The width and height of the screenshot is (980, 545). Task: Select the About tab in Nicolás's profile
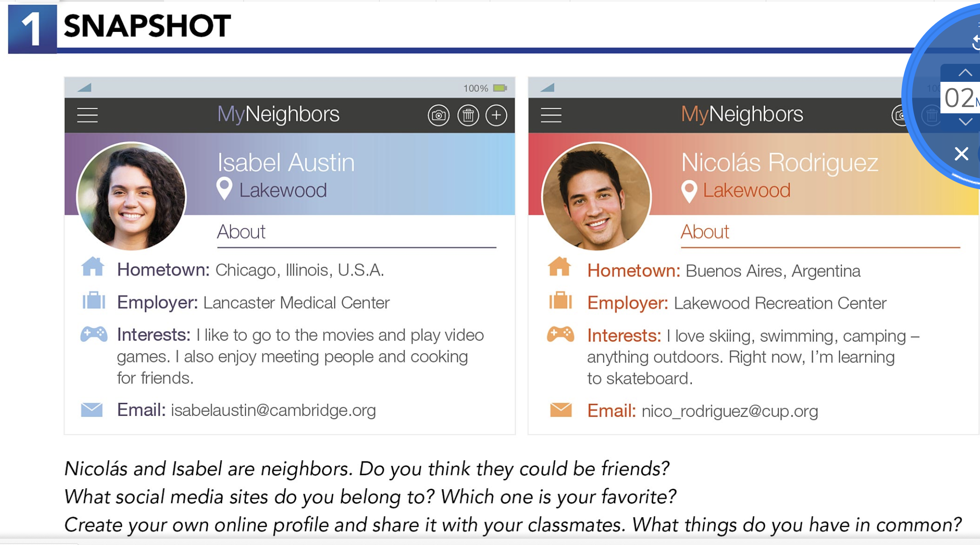click(704, 232)
